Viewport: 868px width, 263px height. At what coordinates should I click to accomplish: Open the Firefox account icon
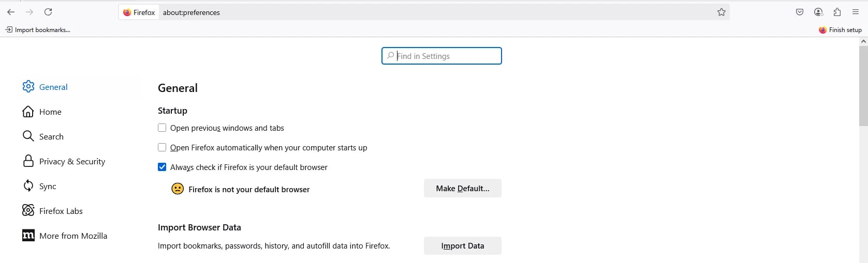pos(818,12)
